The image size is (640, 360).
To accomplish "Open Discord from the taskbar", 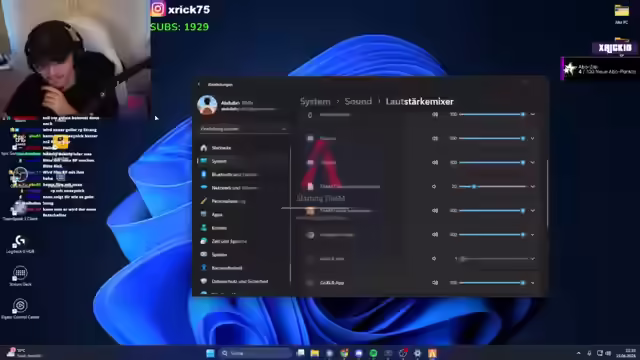I will tap(359, 353).
